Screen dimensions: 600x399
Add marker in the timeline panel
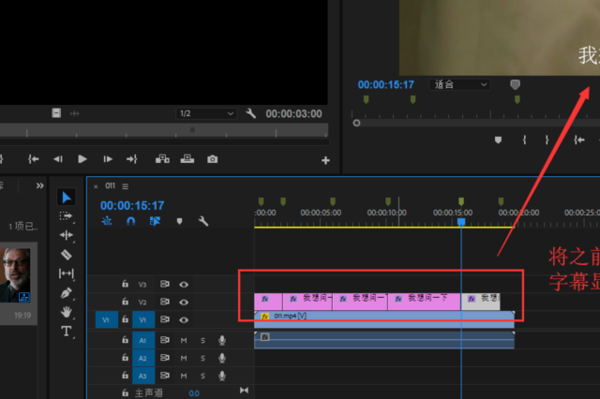pyautogui.click(x=179, y=221)
